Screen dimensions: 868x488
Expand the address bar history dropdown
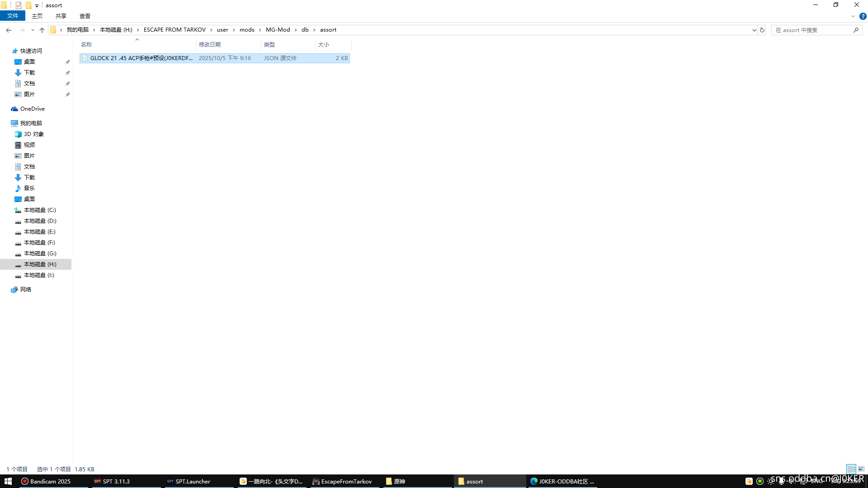(x=754, y=30)
